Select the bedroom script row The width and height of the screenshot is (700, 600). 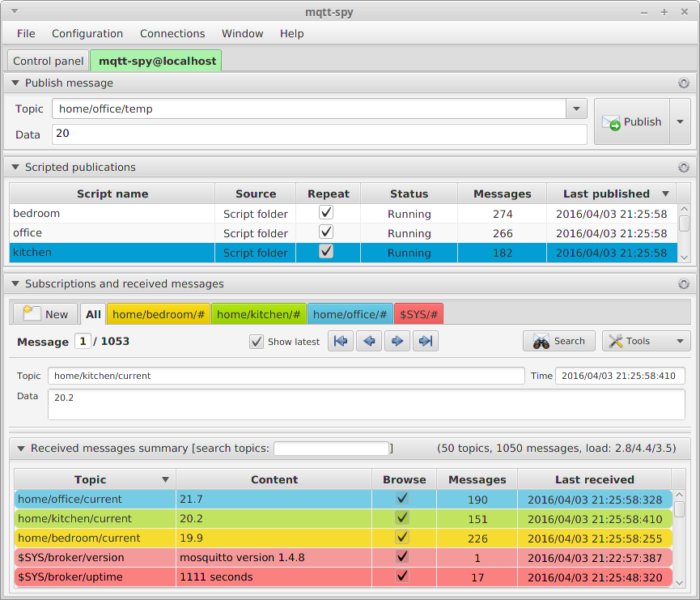tap(343, 213)
